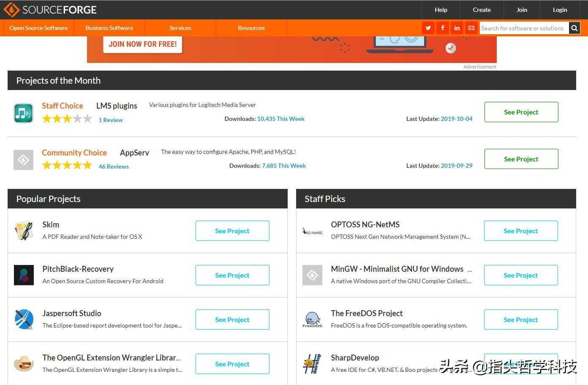Click the OpenGL Extension Wrangler hat icon

click(x=24, y=363)
